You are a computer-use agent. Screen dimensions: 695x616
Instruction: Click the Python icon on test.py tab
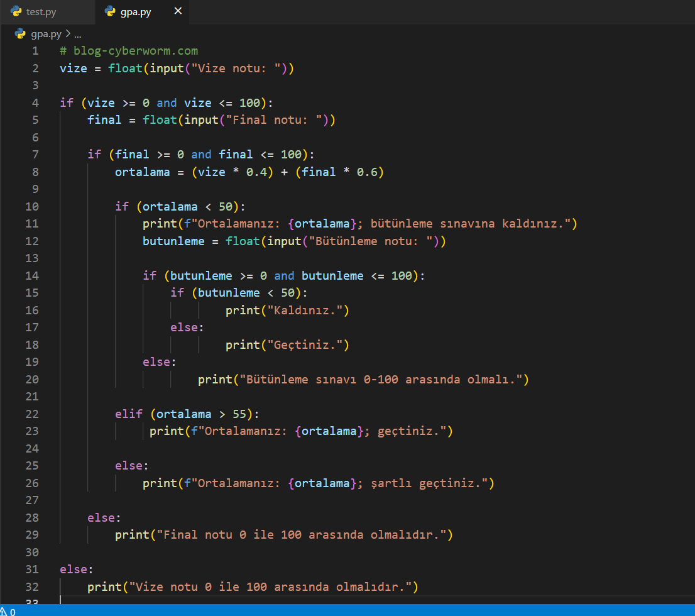click(16, 11)
